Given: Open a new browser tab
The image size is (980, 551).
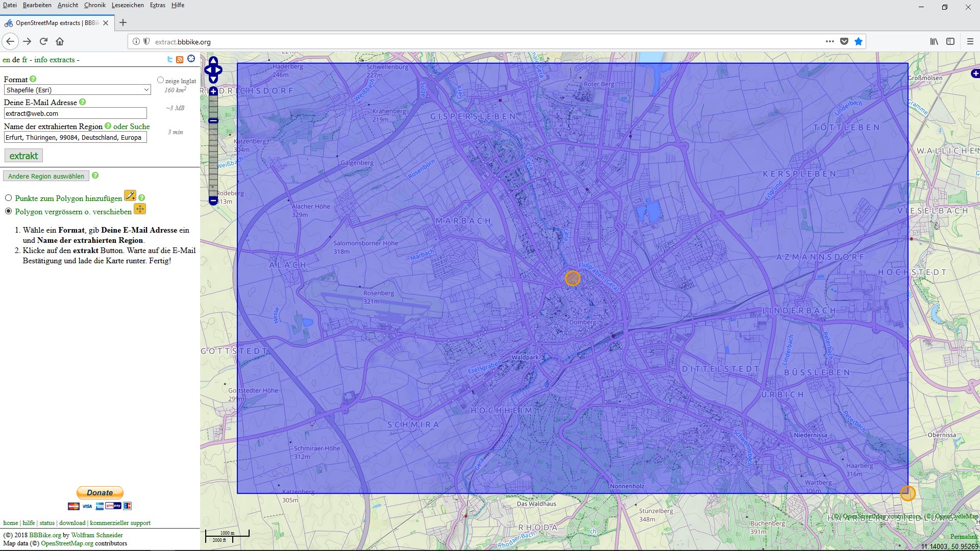Looking at the screenshot, I should (x=123, y=22).
